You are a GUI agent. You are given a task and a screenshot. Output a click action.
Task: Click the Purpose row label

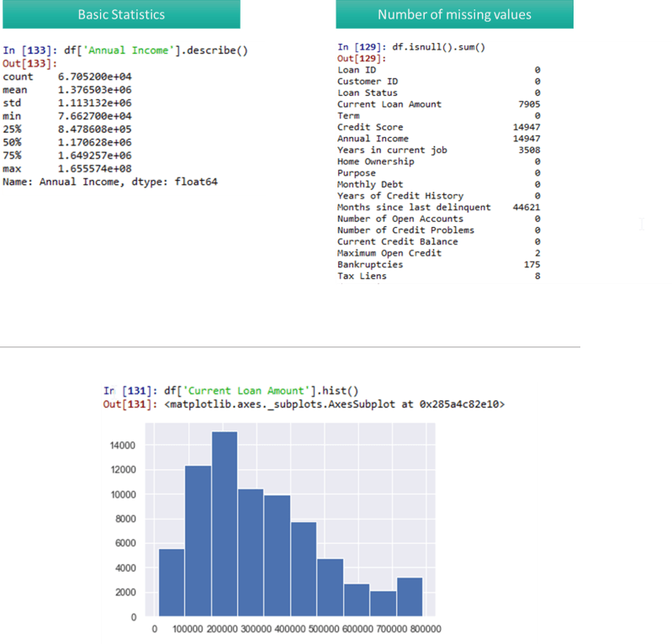[x=357, y=173]
